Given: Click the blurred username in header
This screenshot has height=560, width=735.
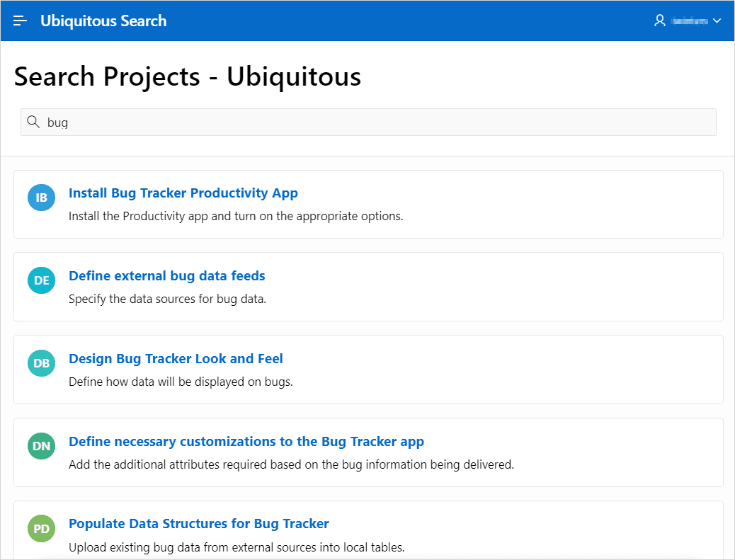Looking at the screenshot, I should pyautogui.click(x=690, y=21).
